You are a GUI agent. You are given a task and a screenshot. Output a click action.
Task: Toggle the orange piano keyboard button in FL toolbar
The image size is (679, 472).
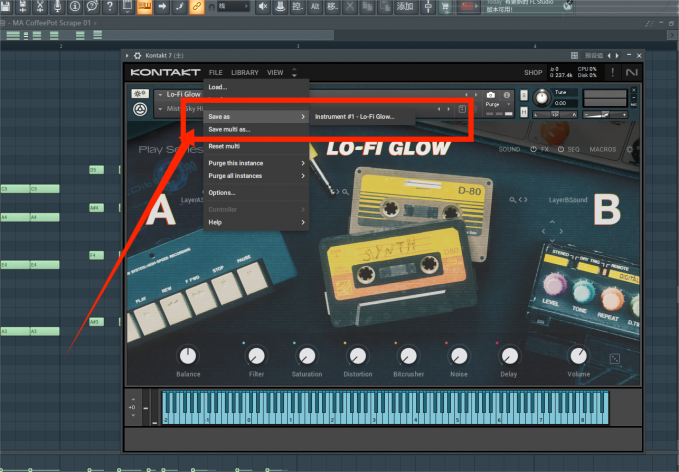[145, 6]
